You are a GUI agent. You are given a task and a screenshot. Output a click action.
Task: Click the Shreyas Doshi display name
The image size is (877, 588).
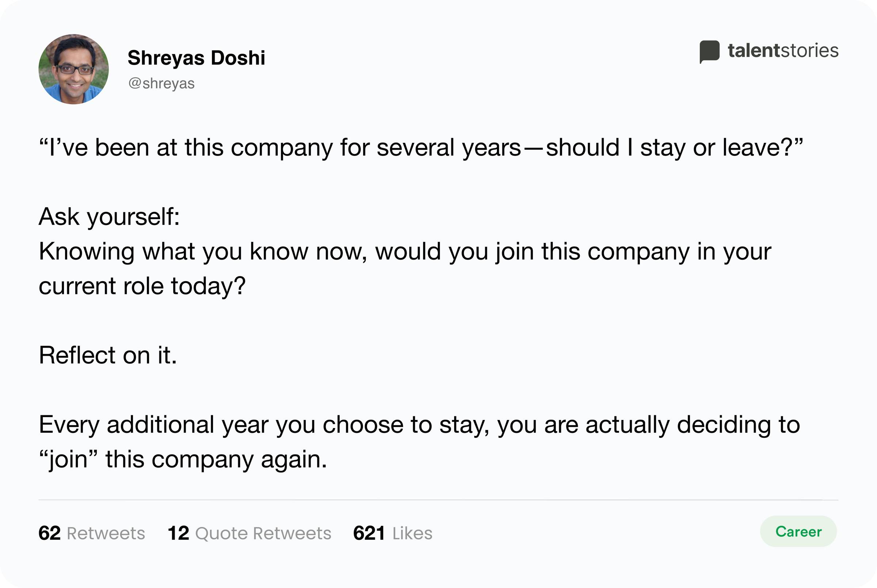tap(196, 58)
